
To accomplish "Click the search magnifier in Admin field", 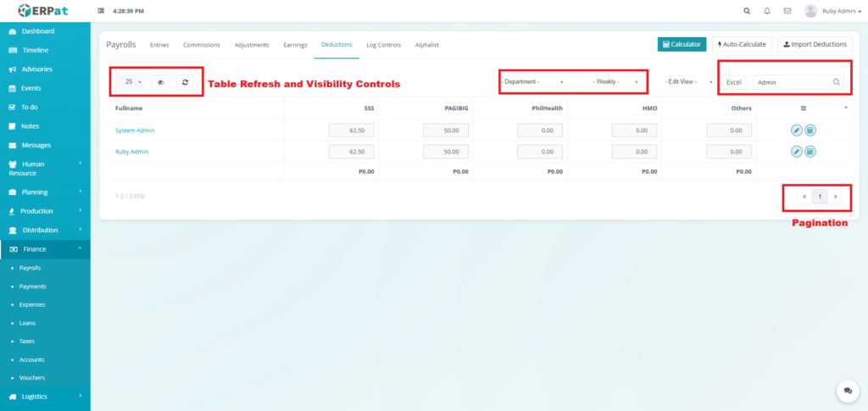I will (x=837, y=82).
